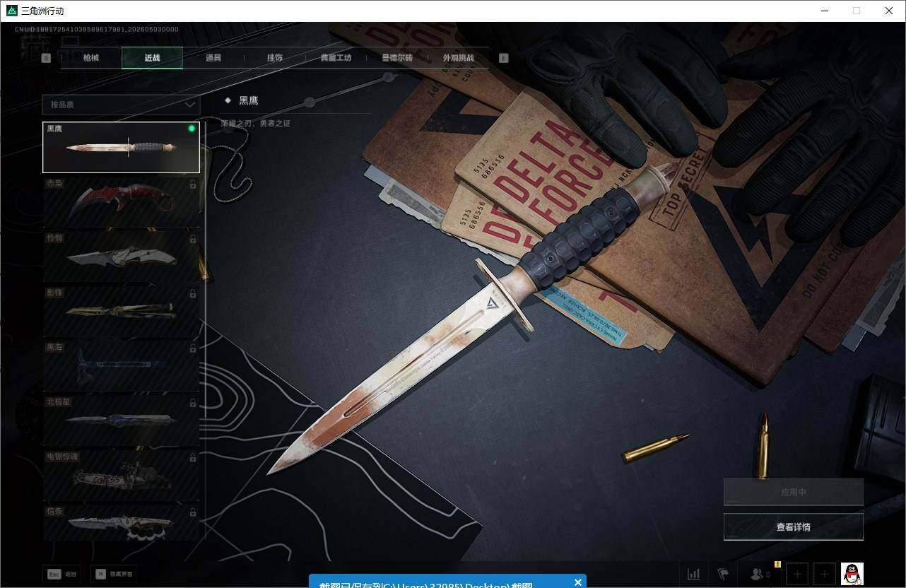Click the screenshot saved notification text
This screenshot has width=906, height=588.
425,584
